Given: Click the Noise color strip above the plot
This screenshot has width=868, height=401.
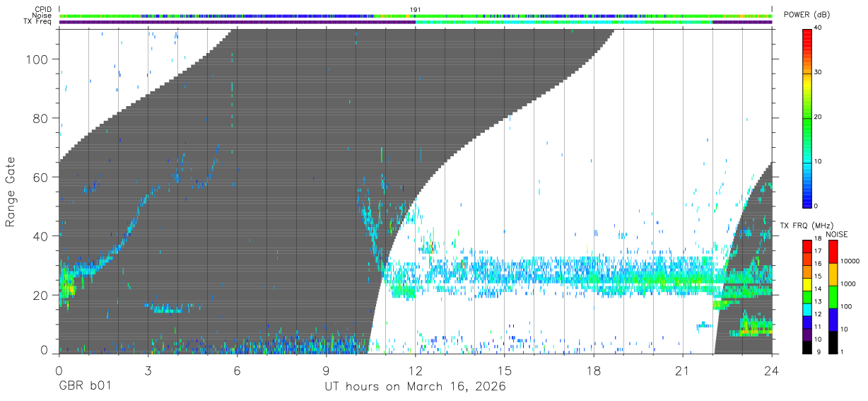Looking at the screenshot, I should tap(416, 16).
